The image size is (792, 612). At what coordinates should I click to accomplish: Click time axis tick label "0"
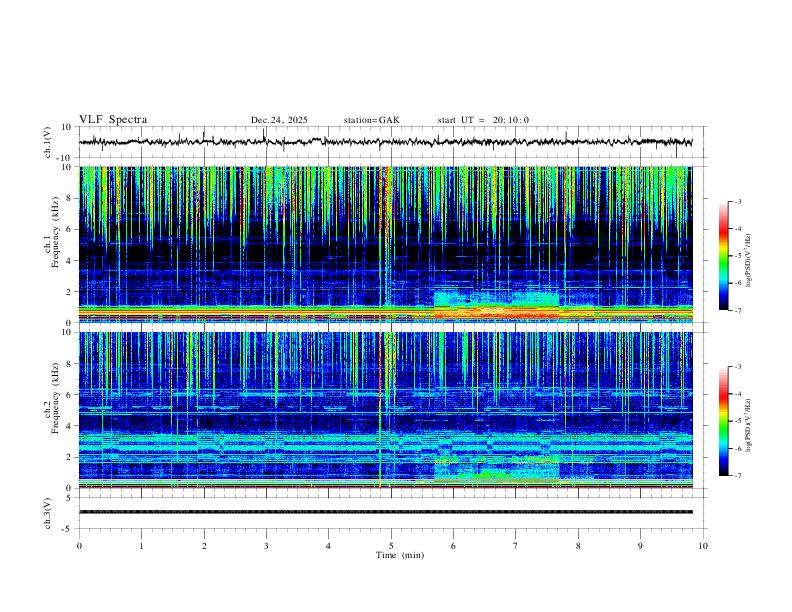click(79, 546)
